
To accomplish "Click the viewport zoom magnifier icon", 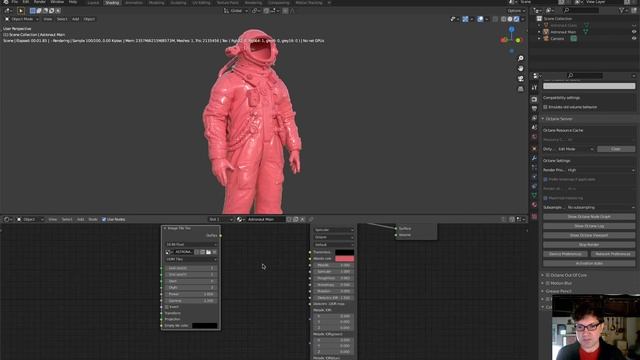I will (520, 58).
